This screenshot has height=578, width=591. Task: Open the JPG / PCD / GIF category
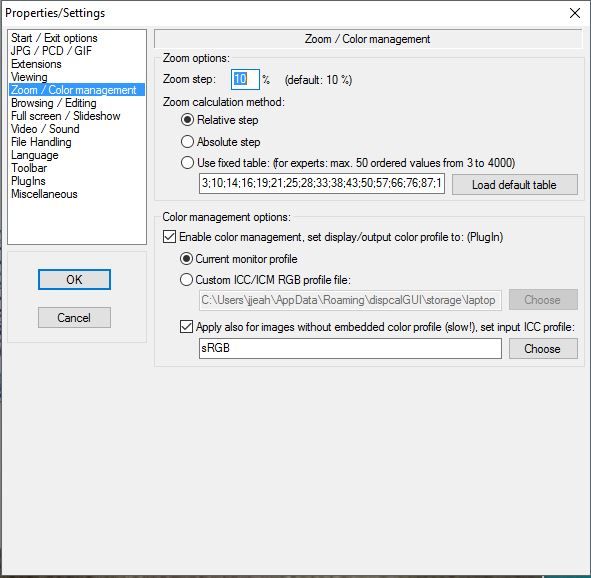click(51, 51)
